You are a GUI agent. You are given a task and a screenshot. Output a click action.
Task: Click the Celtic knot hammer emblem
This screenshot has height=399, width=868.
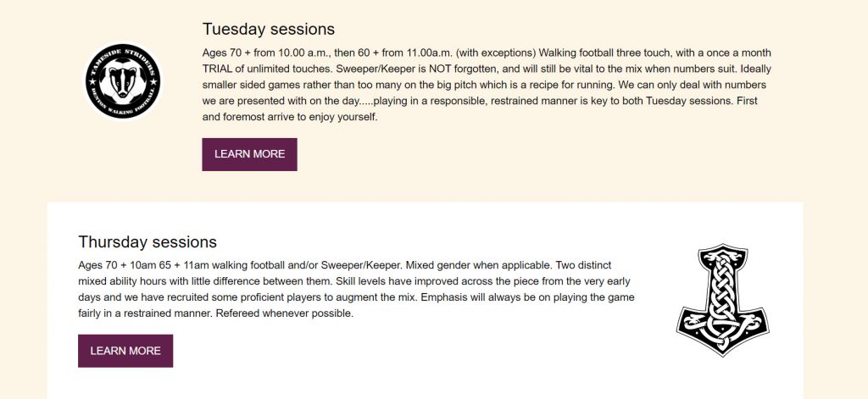(x=722, y=299)
